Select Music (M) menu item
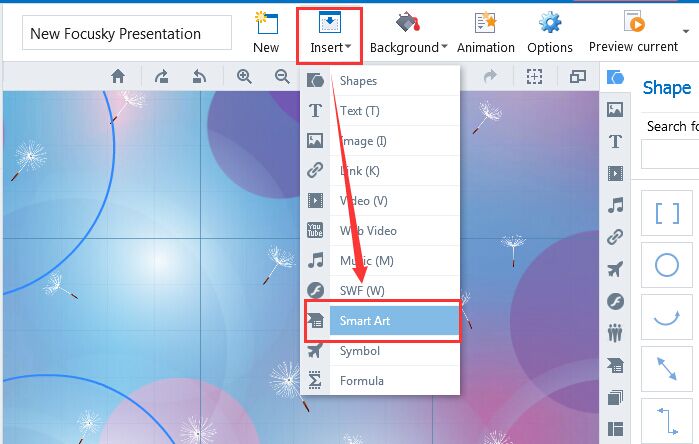 coord(380,261)
